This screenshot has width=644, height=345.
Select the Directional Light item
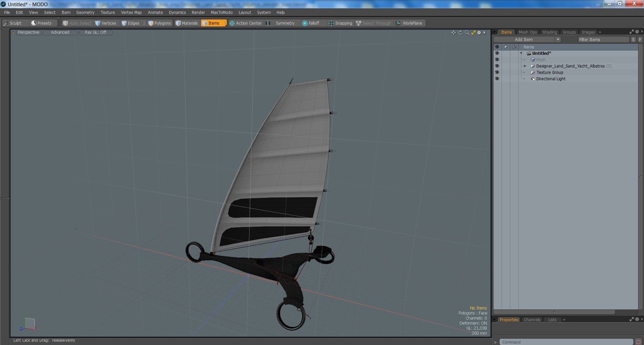(550, 79)
